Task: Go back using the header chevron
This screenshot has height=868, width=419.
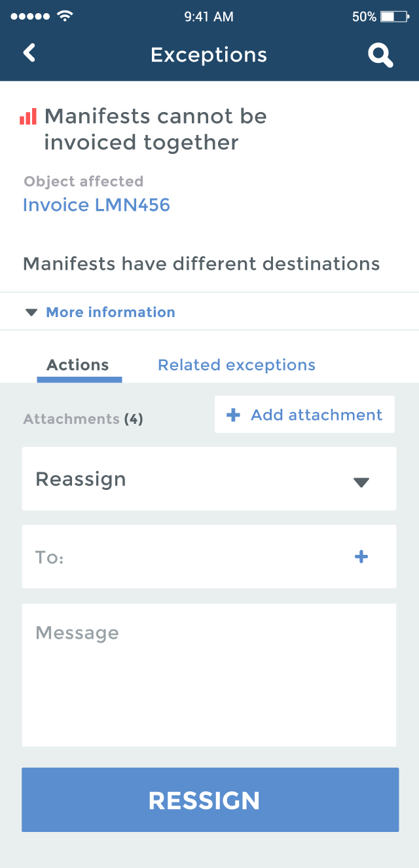Action: 29,53
